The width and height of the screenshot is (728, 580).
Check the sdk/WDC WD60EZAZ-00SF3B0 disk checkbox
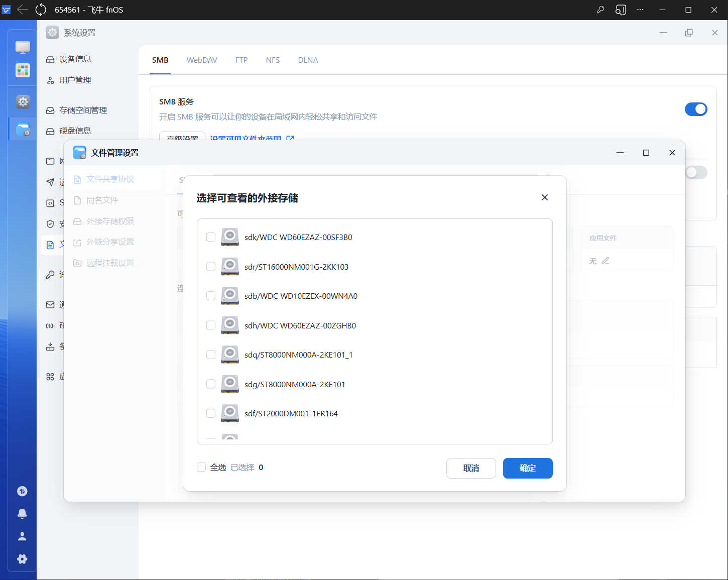tap(210, 237)
